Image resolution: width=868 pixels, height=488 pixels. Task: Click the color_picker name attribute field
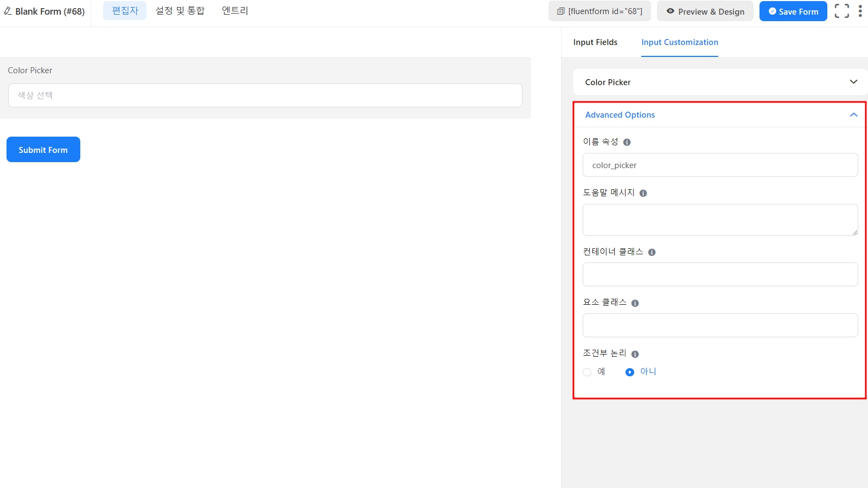click(720, 165)
